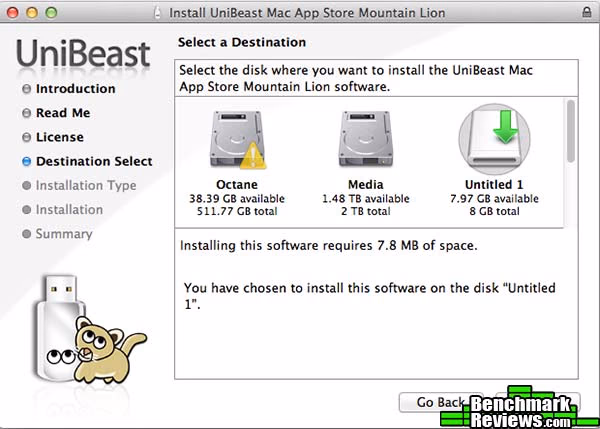Select the Media hard disk icon
The height and width of the screenshot is (429, 600).
point(366,139)
